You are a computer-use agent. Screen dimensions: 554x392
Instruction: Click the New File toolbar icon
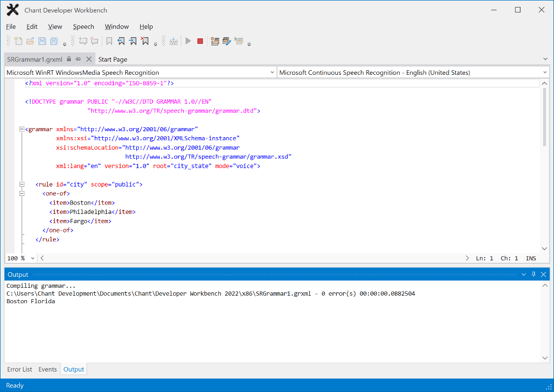[x=18, y=41]
